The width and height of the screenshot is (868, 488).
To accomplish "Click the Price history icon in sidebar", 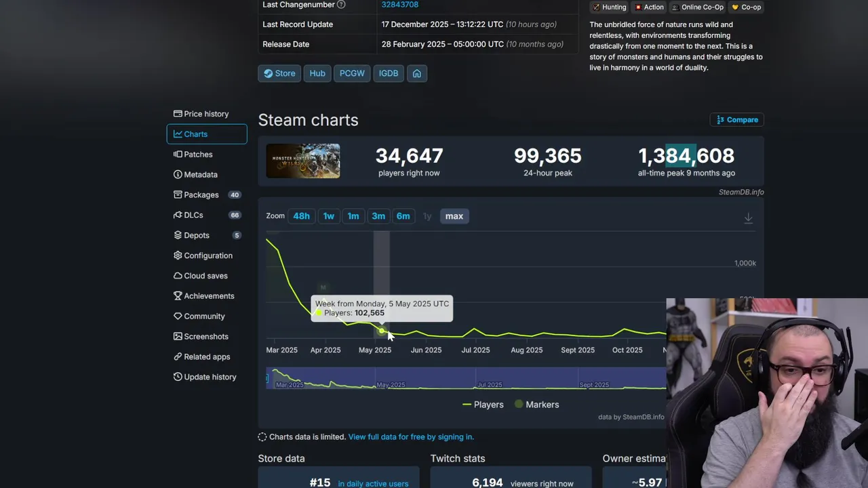I will coord(178,114).
